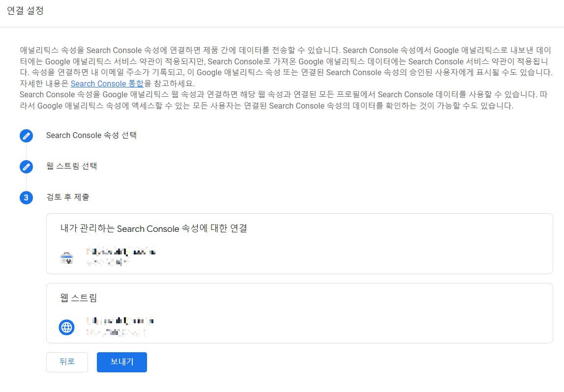Click the step label Search Console 속성 선택
This screenshot has height=392, width=564.
[x=90, y=136]
